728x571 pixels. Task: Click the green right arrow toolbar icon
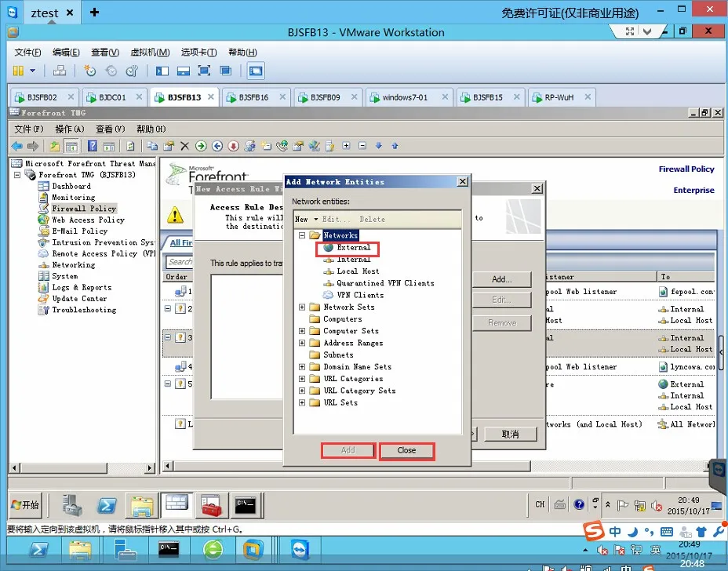201,146
